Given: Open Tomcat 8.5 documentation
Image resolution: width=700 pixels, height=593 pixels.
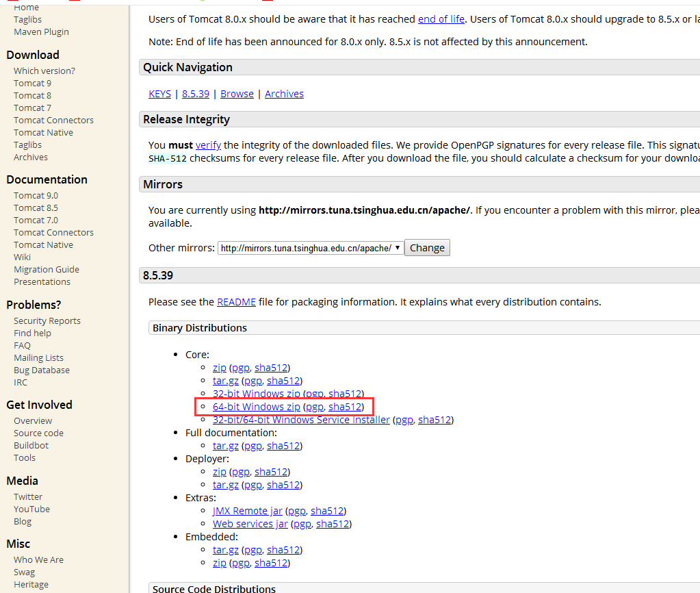Looking at the screenshot, I should point(36,208).
